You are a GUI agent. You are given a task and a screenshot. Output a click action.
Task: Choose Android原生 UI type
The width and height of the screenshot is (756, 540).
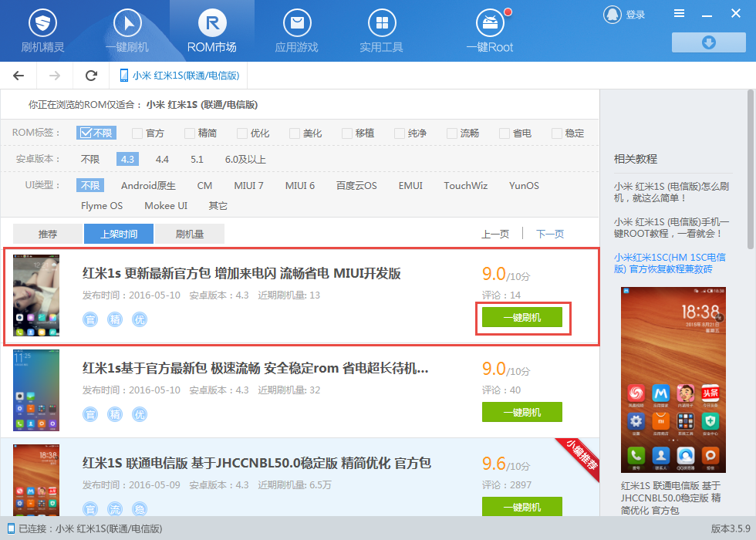[x=148, y=186]
